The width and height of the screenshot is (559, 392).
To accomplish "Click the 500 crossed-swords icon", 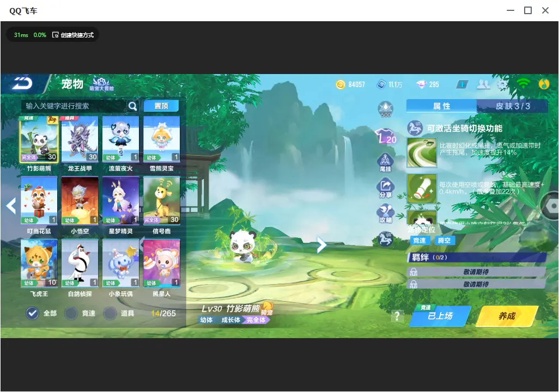I will 386,109.
